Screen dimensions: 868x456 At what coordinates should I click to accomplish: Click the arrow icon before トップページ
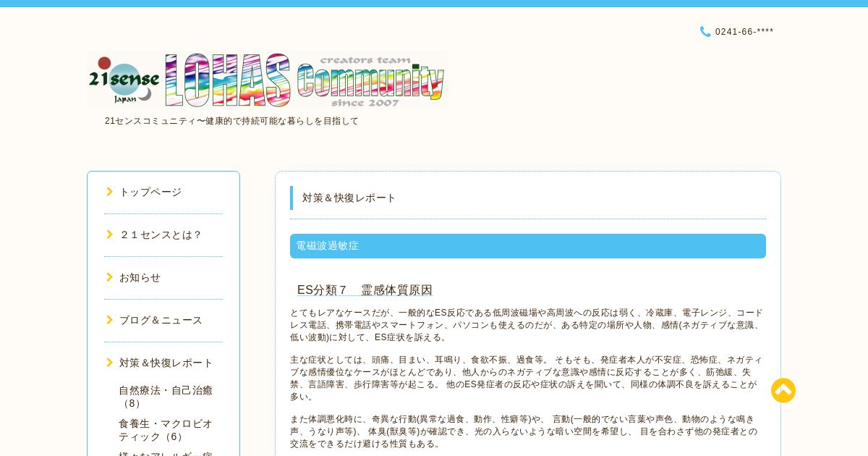(110, 192)
